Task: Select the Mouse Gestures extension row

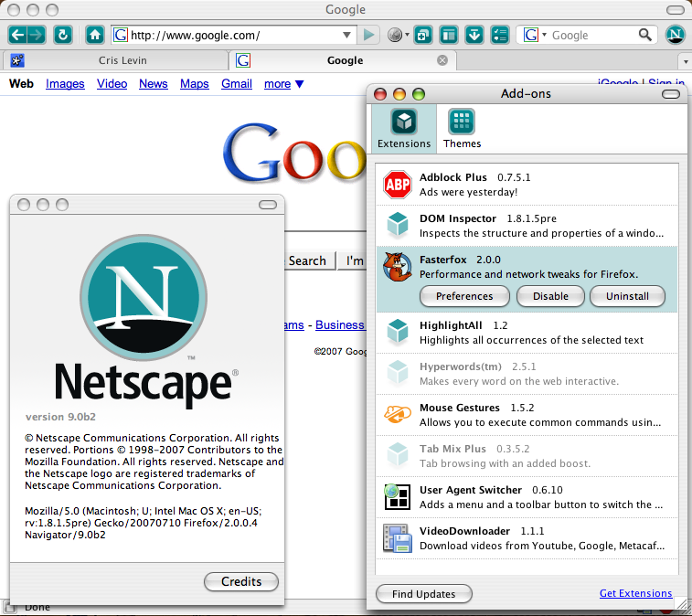Action: (x=527, y=414)
